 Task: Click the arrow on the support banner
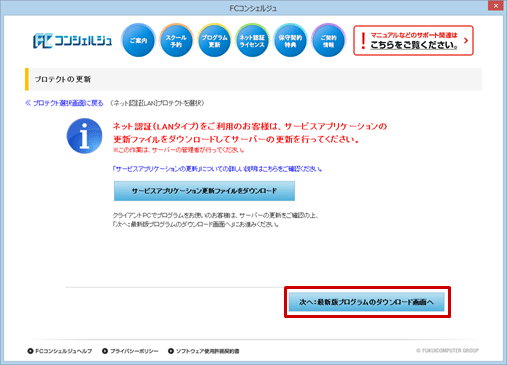pyautogui.click(x=466, y=40)
